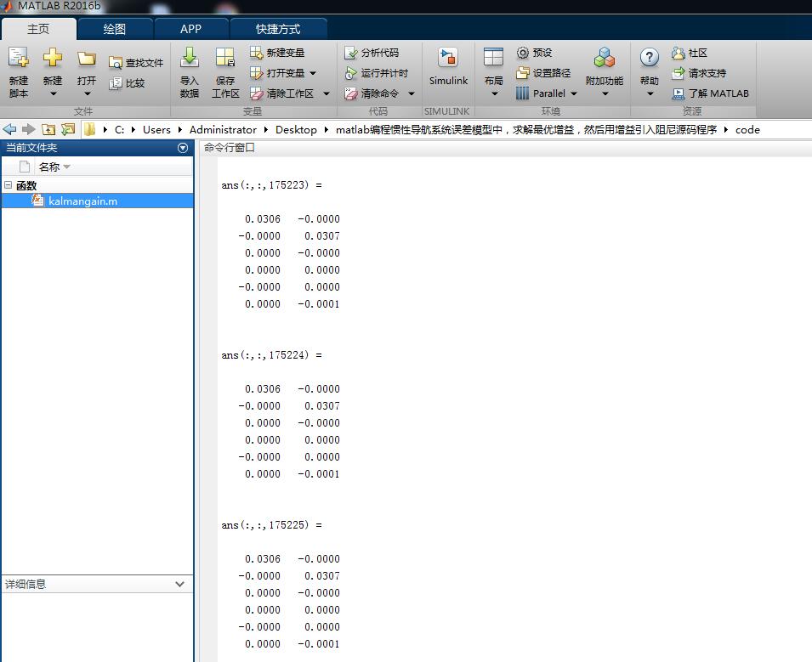Click Users in the address bar
The image size is (812, 662).
pyautogui.click(x=156, y=129)
